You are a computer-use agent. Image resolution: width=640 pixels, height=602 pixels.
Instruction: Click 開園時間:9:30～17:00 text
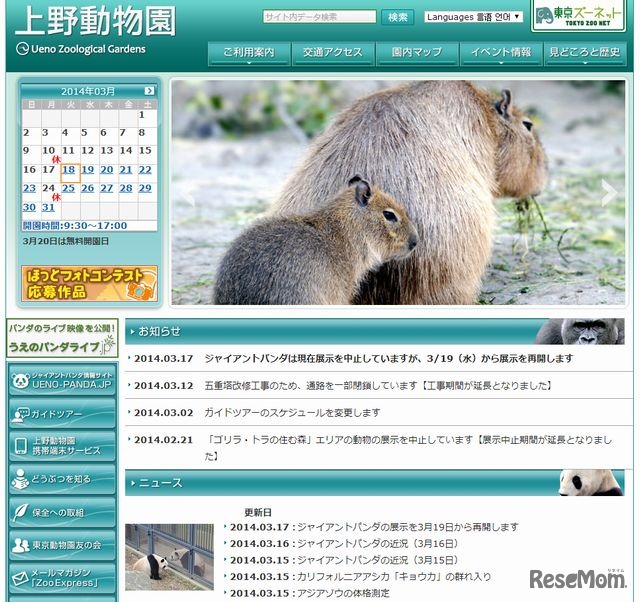(x=75, y=226)
